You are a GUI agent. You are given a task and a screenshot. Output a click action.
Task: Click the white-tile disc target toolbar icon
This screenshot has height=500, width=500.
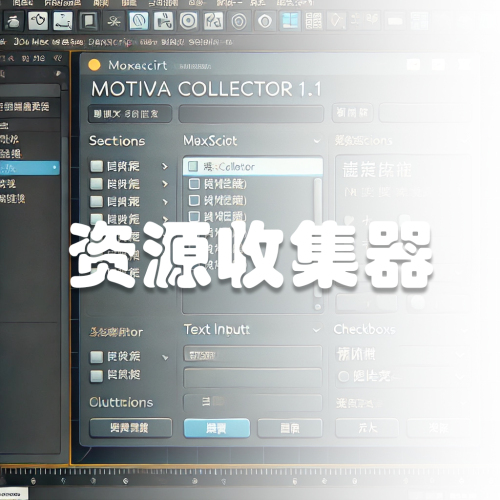188,21
